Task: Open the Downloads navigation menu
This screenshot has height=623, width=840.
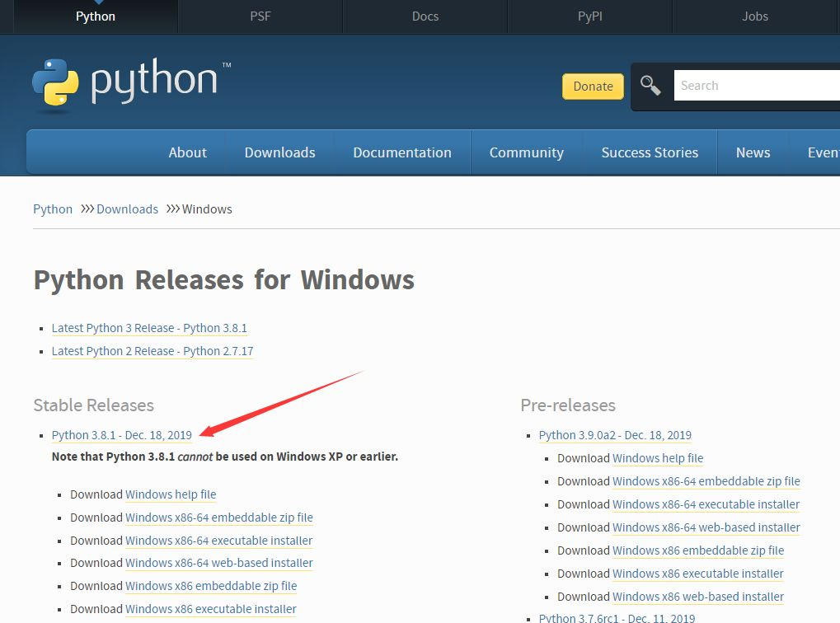Action: pos(279,152)
